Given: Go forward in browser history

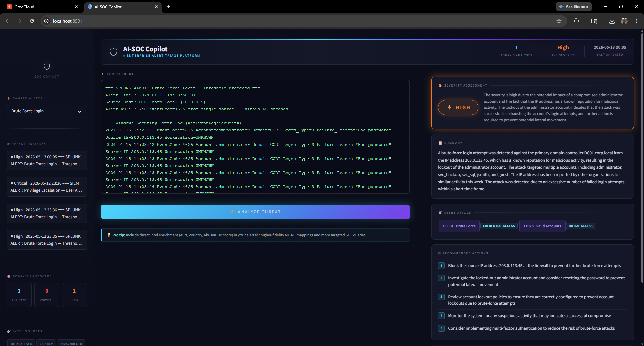Looking at the screenshot, I should tap(20, 21).
